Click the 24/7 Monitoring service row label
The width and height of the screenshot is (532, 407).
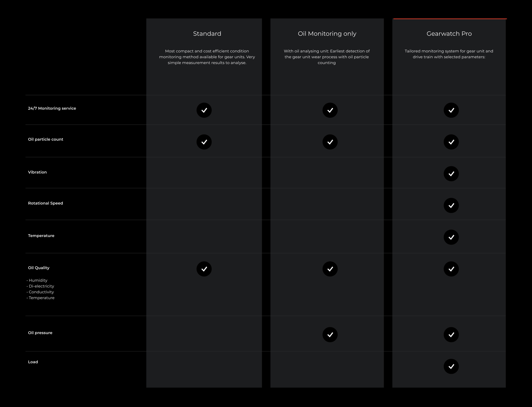click(x=52, y=108)
